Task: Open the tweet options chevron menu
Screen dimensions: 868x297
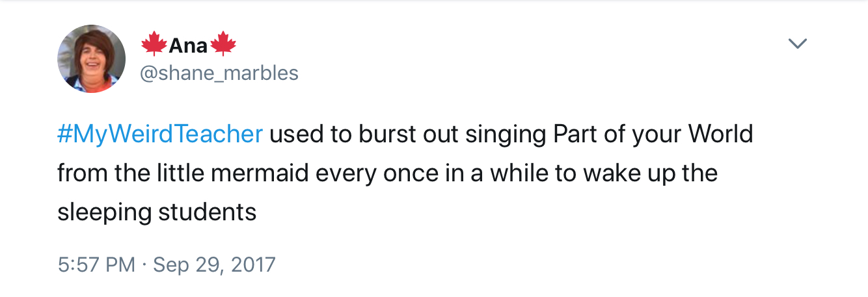Action: point(797,44)
